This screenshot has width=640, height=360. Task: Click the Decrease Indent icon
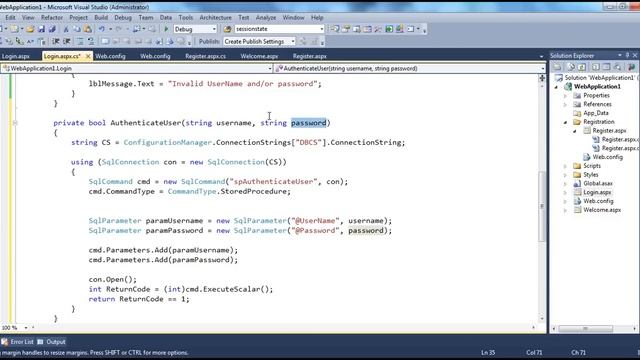click(56, 41)
